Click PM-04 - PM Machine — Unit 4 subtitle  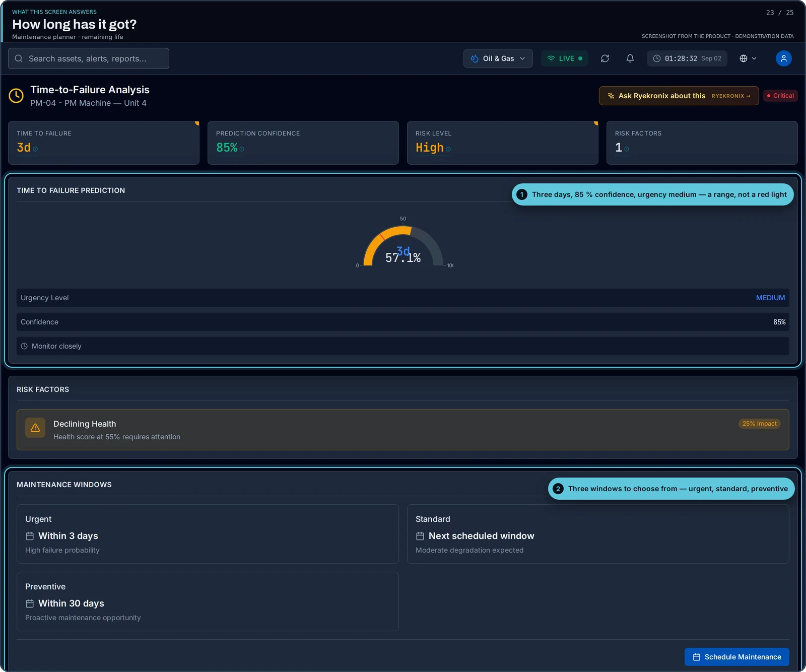[x=88, y=103]
